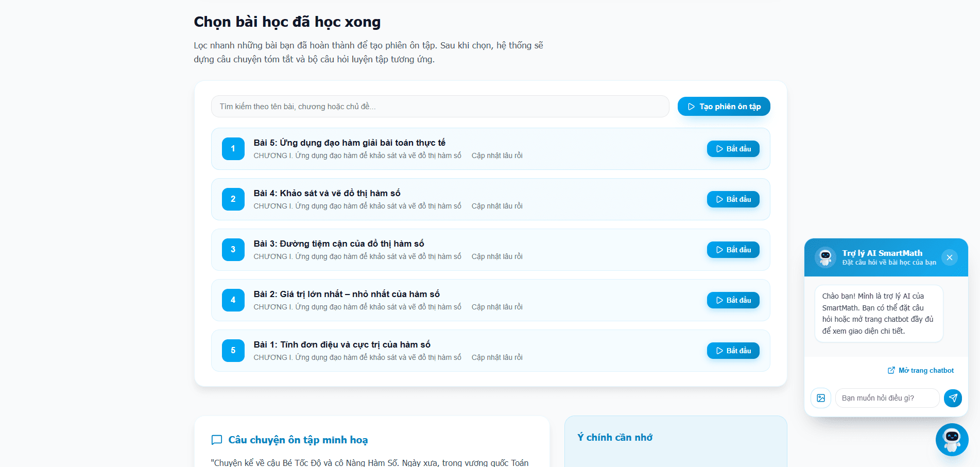The image size is (980, 467).
Task: Start Bài 2: Giá trị lớn nhất – nhỏ nhất
Action: click(733, 300)
